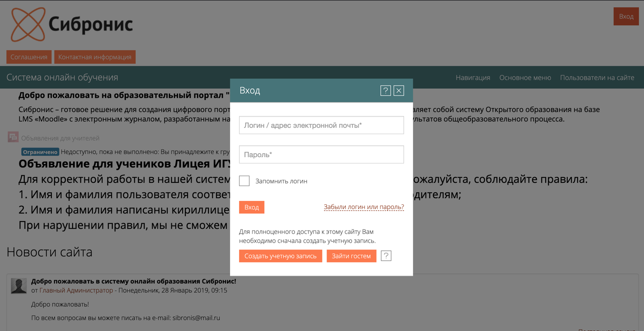The width and height of the screenshot is (644, 331).
Task: Click the administrator avatar thumbnail
Action: pos(18,286)
